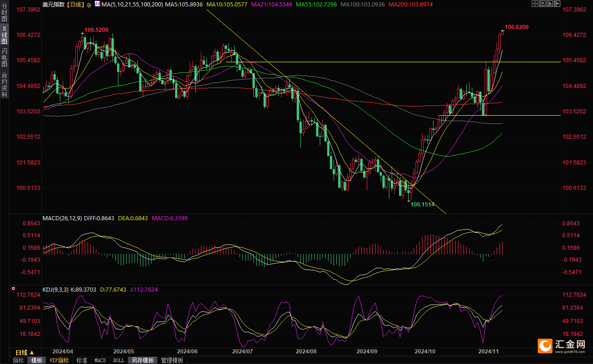Click 另存模板 to save template

(x=142, y=360)
